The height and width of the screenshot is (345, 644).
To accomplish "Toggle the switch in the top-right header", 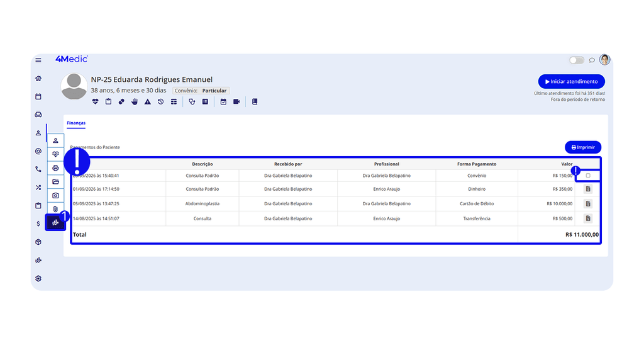I will [577, 60].
